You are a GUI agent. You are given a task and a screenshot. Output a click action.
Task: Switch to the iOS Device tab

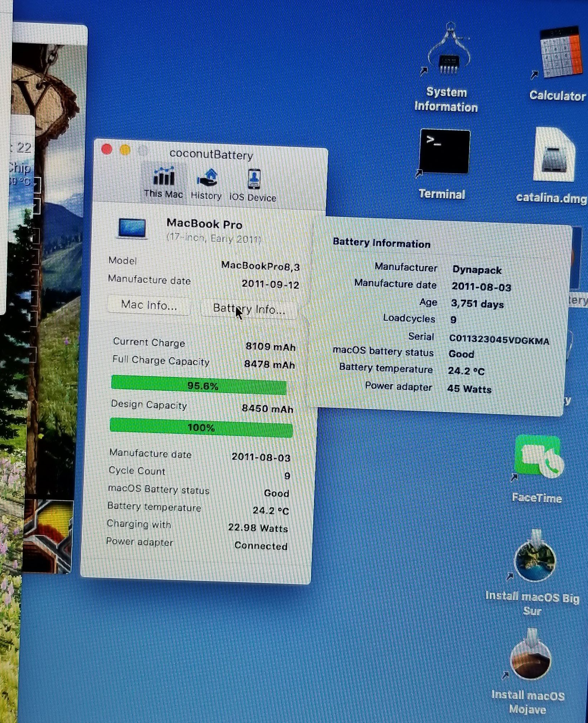tap(253, 185)
